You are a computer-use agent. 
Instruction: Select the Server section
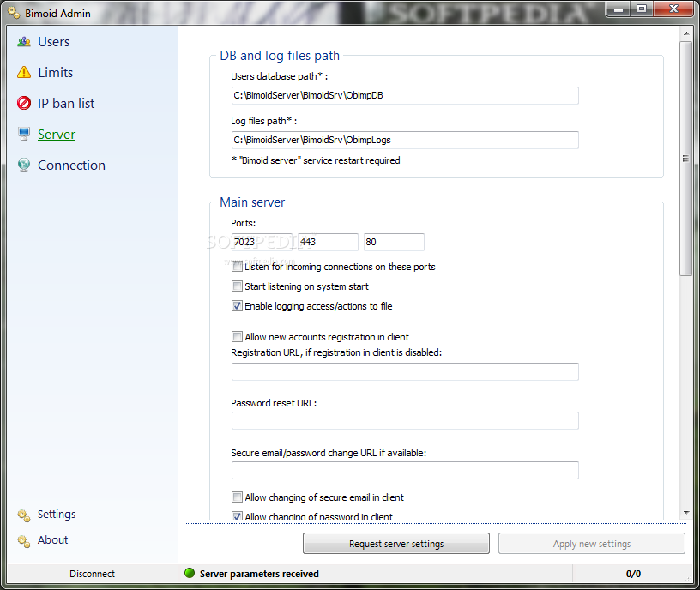click(x=57, y=134)
